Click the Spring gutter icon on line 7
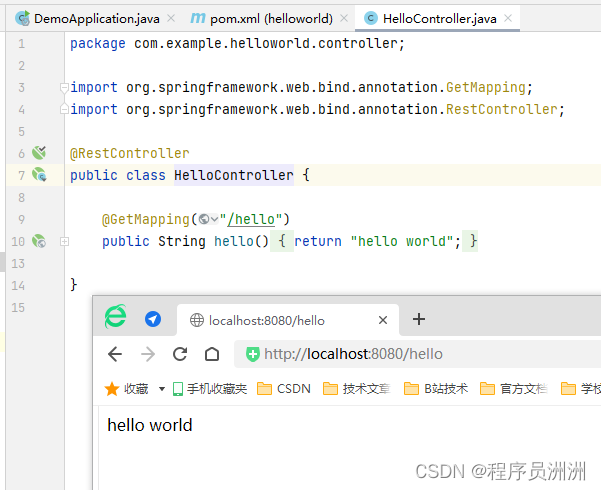601x490 pixels. coord(39,175)
